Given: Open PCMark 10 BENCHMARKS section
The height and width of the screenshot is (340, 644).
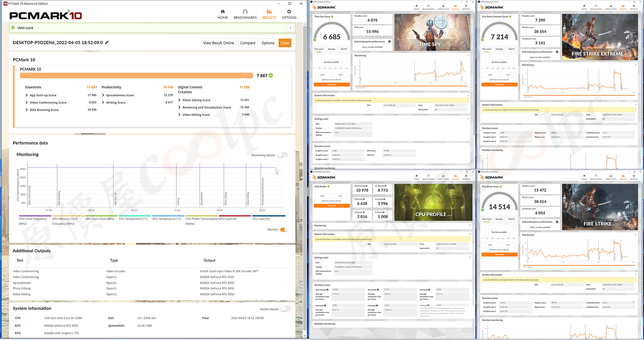Looking at the screenshot, I should [245, 14].
